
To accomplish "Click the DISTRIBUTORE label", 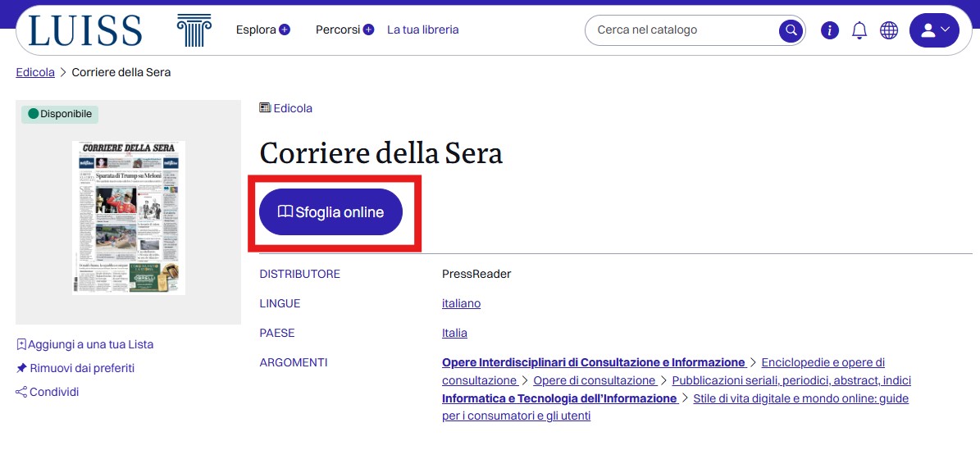I will [x=300, y=274].
